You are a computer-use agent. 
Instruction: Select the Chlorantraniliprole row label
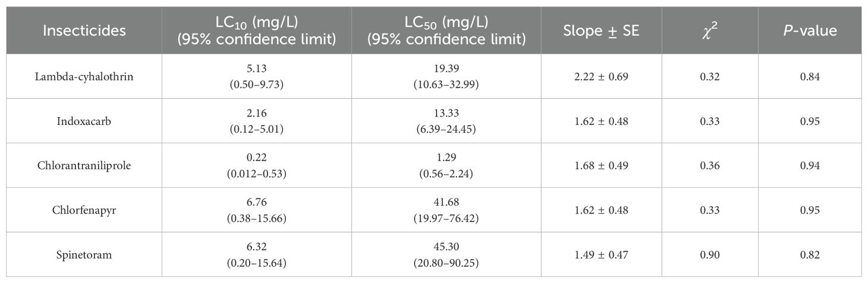(x=84, y=165)
